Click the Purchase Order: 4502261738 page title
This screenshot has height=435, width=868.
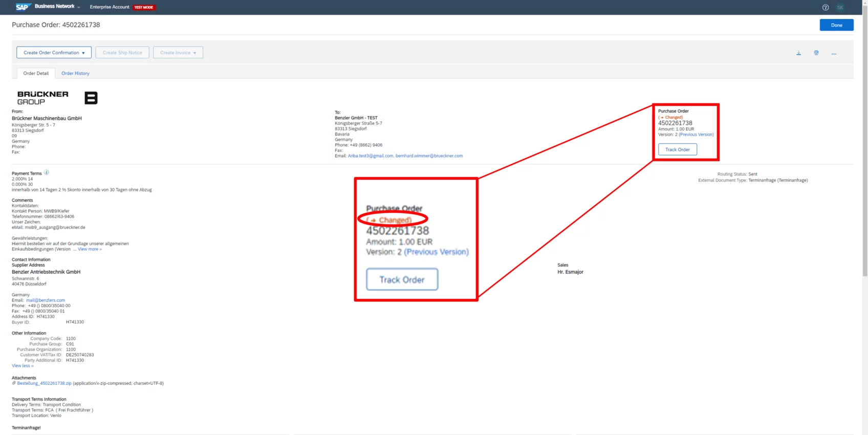click(x=56, y=25)
